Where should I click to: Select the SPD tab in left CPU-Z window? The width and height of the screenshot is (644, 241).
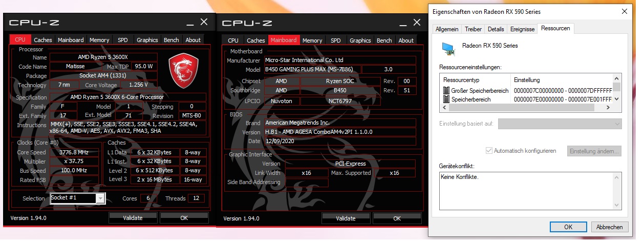click(123, 40)
